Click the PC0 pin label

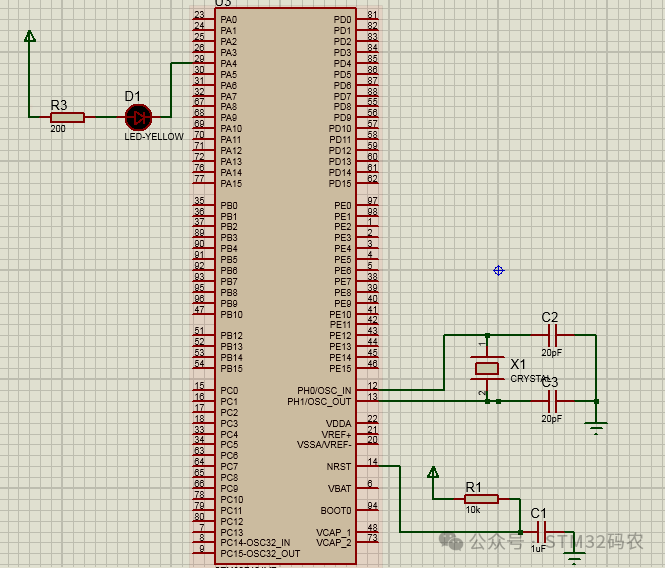(x=229, y=390)
